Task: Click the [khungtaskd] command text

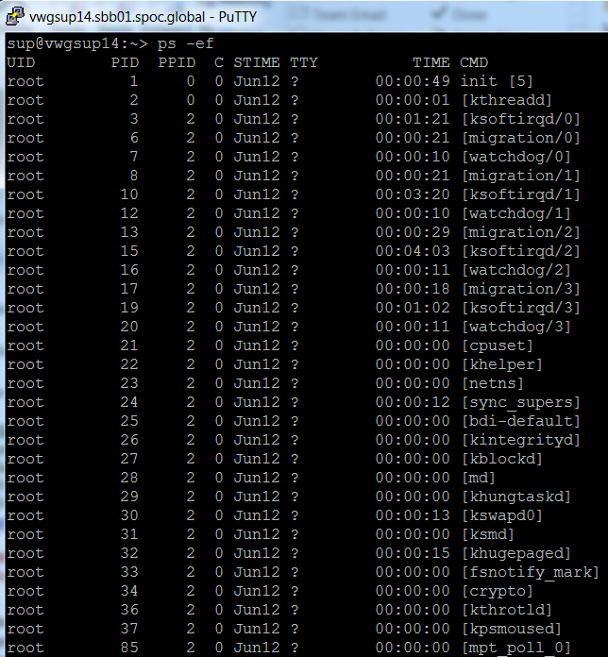Action: [516, 497]
